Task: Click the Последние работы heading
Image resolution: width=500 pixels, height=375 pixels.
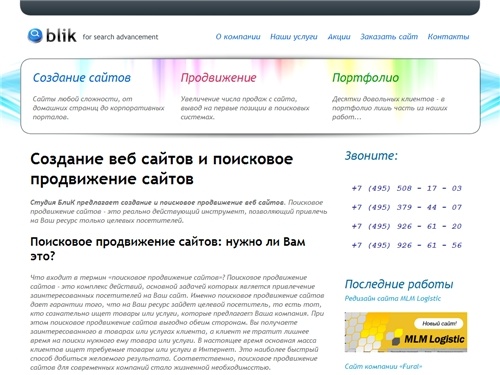Action: pyautogui.click(x=399, y=284)
